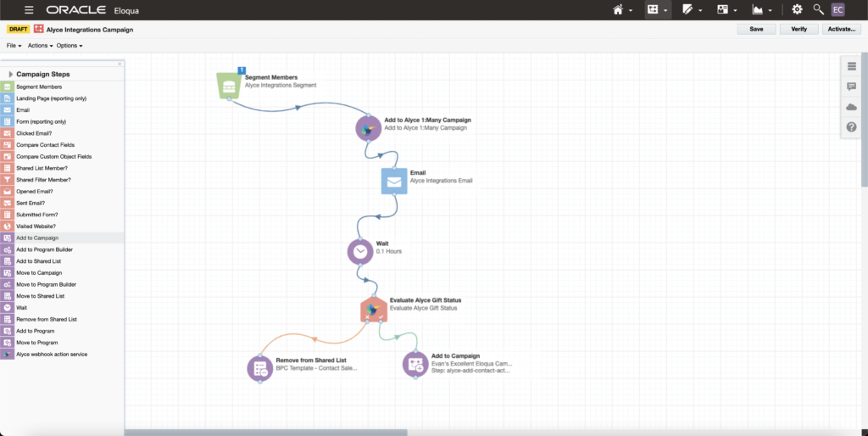
Task: Click the search magnifier icon
Action: click(x=818, y=9)
